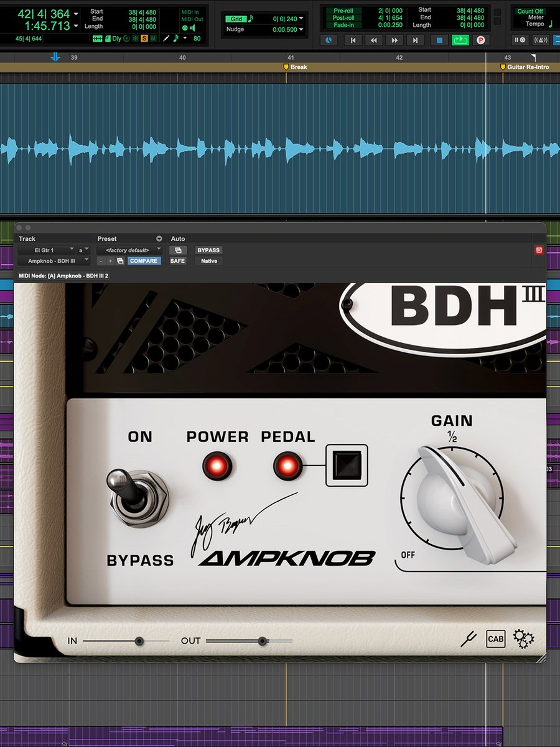Screen dimensions: 560x747
Task: Click the green note value icon near 80
Action: 176,38
